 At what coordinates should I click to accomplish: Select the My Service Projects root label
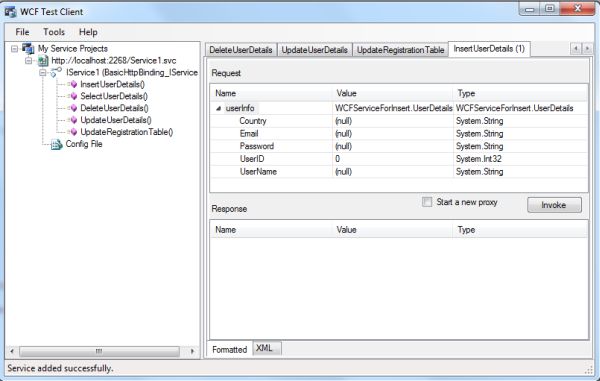[73, 49]
